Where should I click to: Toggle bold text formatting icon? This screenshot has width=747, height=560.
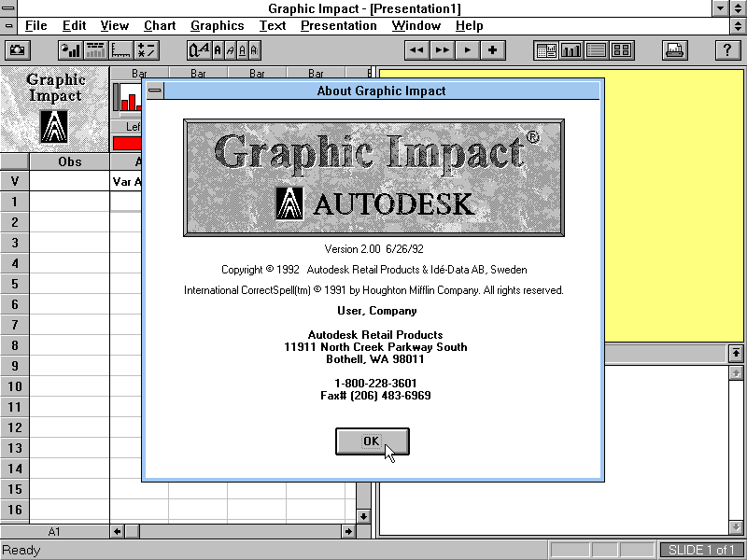(218, 50)
